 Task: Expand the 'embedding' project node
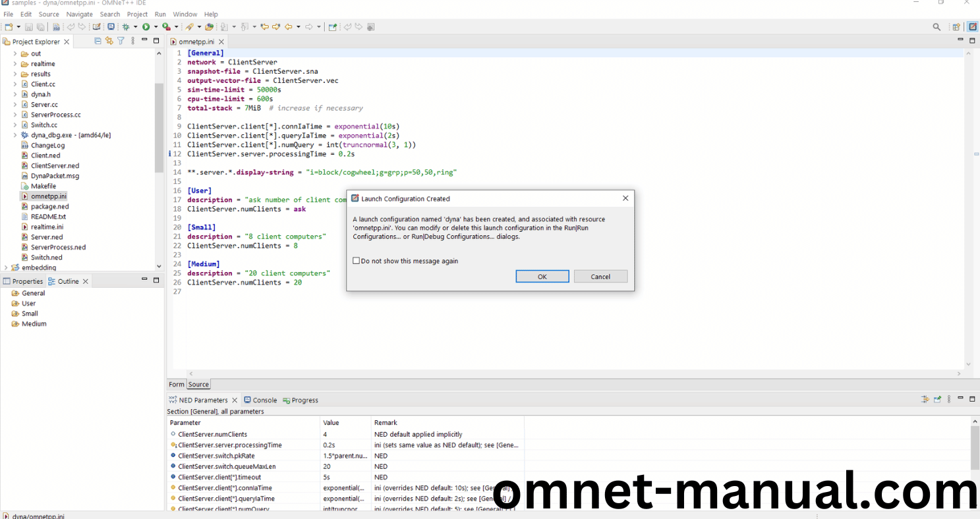pyautogui.click(x=6, y=267)
